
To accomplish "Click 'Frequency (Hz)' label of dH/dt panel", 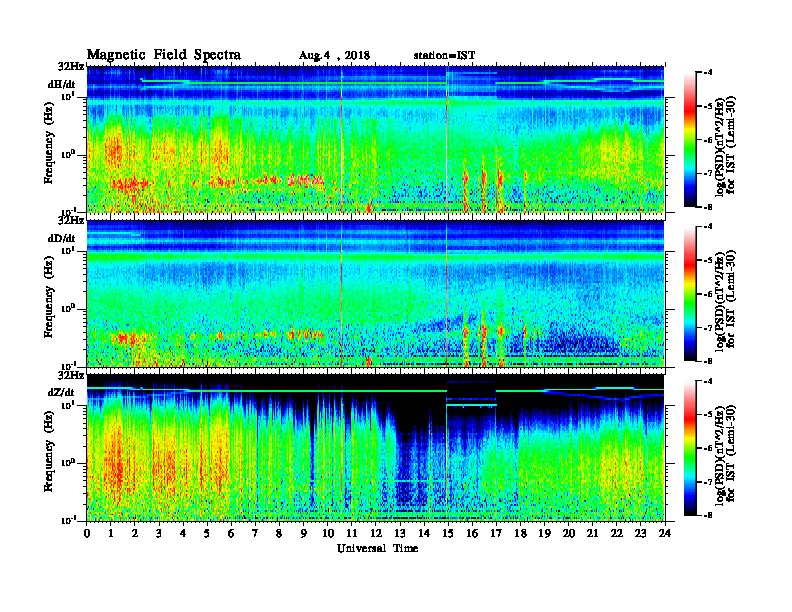I will 48,143.
